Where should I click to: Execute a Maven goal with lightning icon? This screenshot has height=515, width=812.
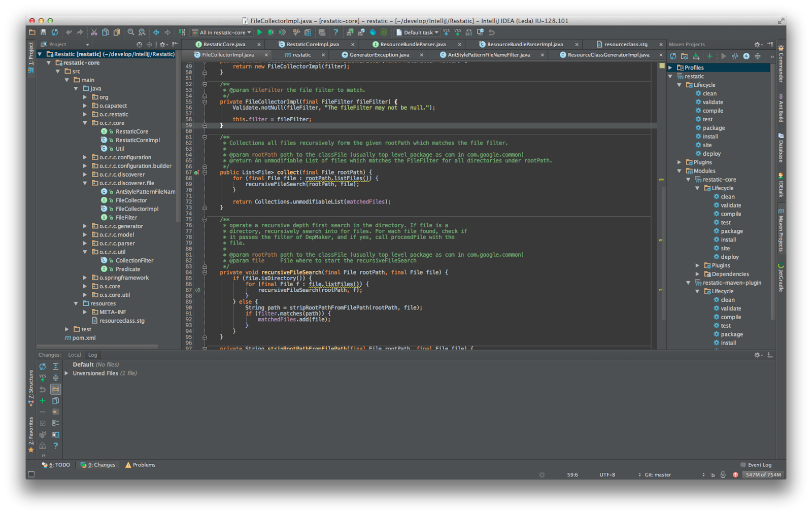point(747,56)
